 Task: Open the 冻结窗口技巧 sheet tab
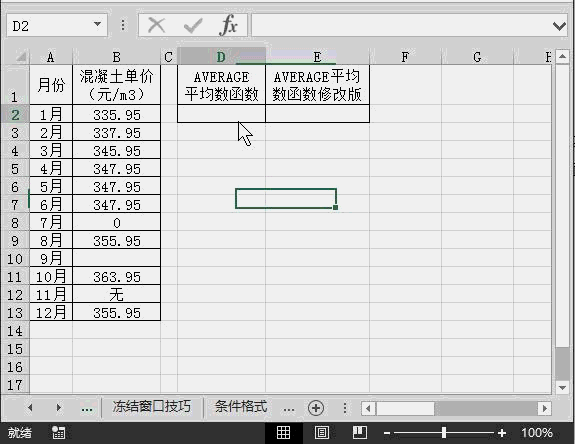(151, 407)
